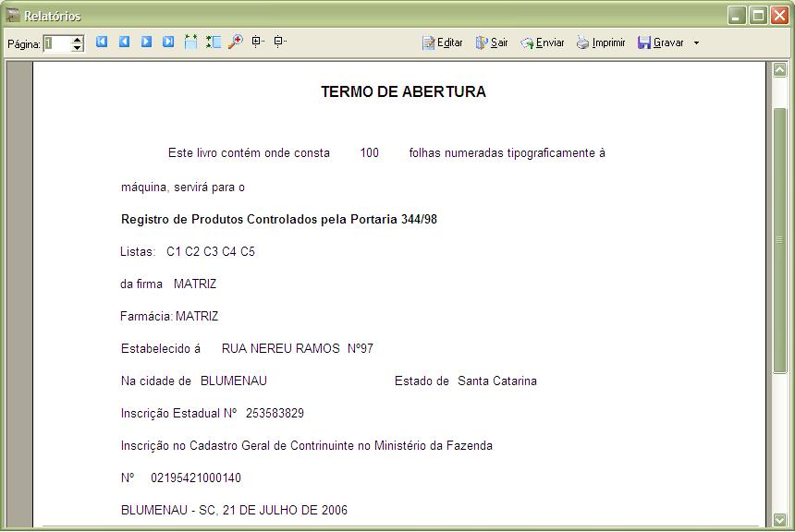The height and width of the screenshot is (532, 795).
Task: Open the Gravar dropdown arrow
Action: coord(696,43)
